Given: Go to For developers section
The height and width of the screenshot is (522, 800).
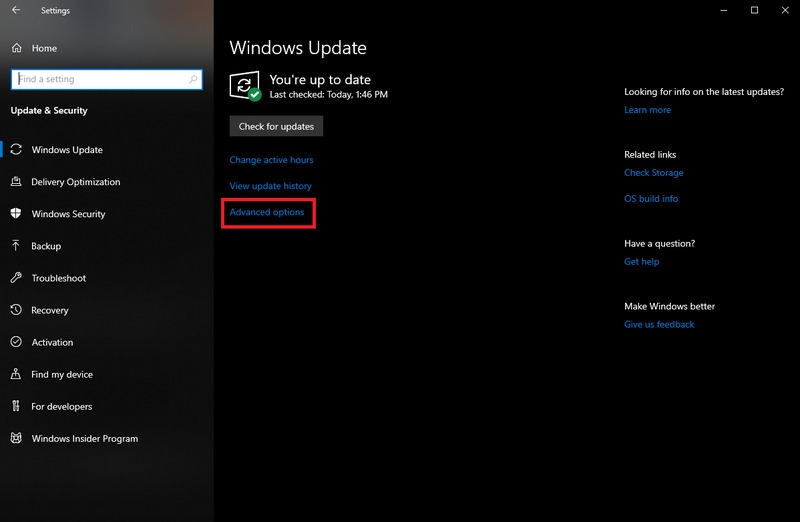Looking at the screenshot, I should [x=61, y=406].
